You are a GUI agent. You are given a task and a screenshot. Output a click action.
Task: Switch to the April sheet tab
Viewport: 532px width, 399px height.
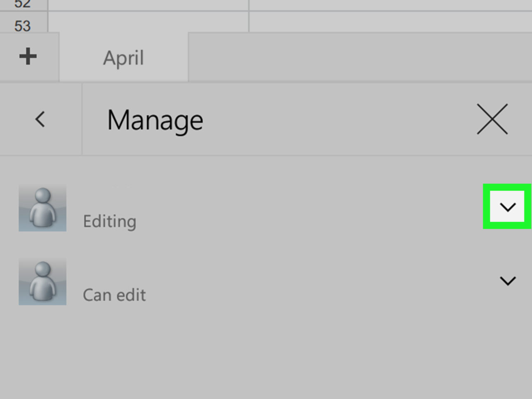tap(123, 58)
